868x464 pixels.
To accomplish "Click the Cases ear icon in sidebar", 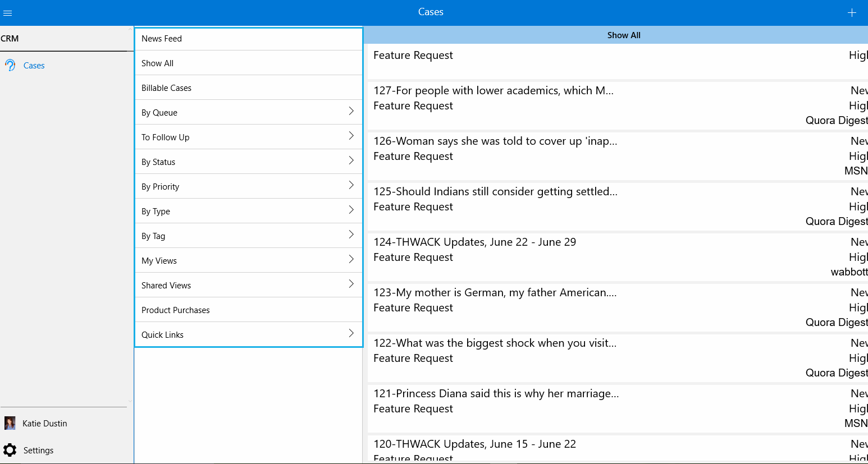I will [10, 66].
